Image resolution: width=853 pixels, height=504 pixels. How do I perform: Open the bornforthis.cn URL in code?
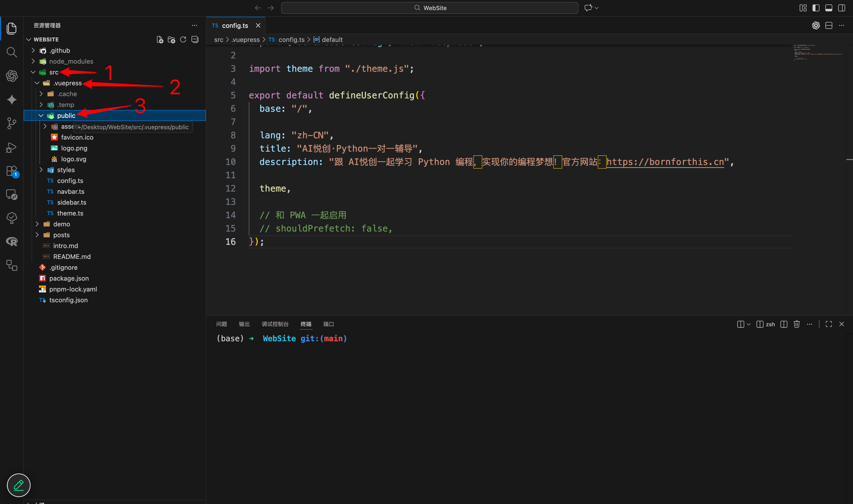665,162
